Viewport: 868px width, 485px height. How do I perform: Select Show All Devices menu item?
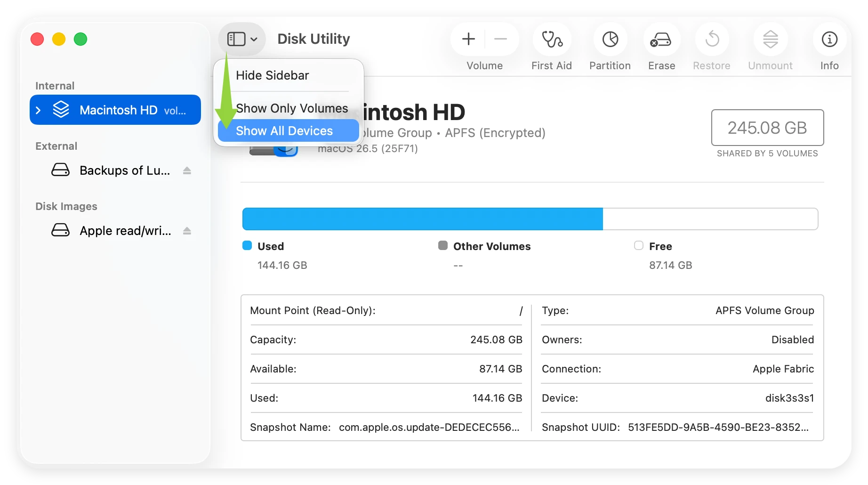[288, 130]
